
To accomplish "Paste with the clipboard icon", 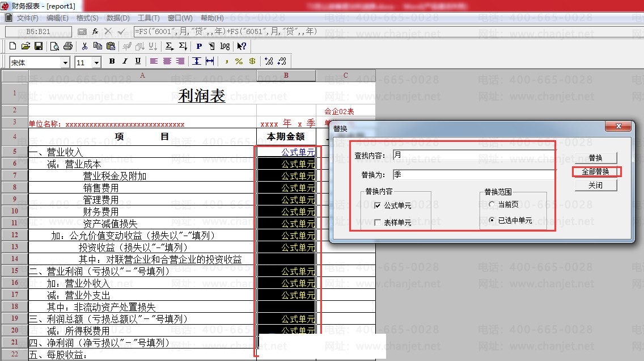I will tap(111, 46).
